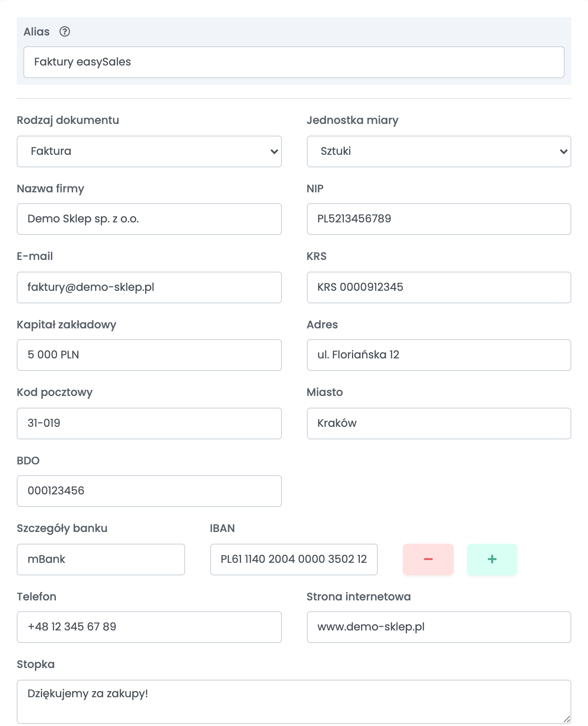This screenshot has height=726, width=588.
Task: Click the Kapitał zakładowy label
Action: 67,325
